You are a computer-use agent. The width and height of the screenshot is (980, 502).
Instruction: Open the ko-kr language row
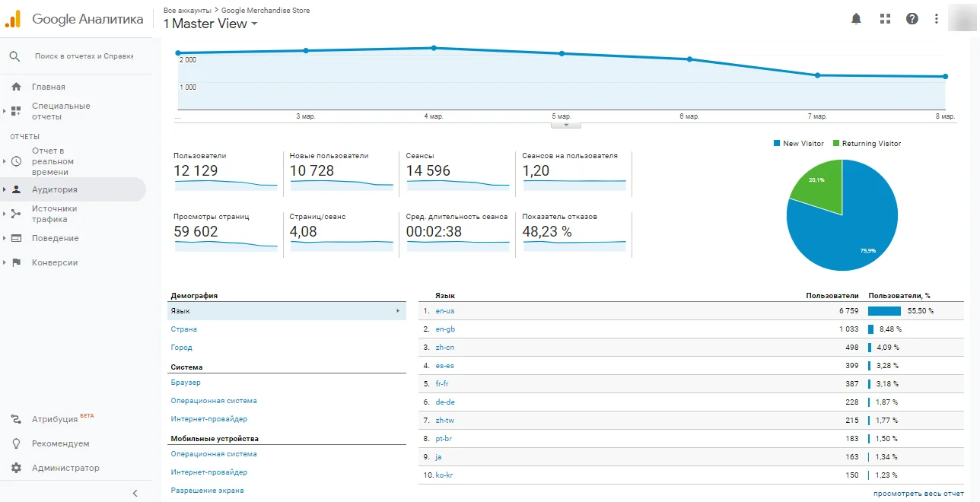444,475
